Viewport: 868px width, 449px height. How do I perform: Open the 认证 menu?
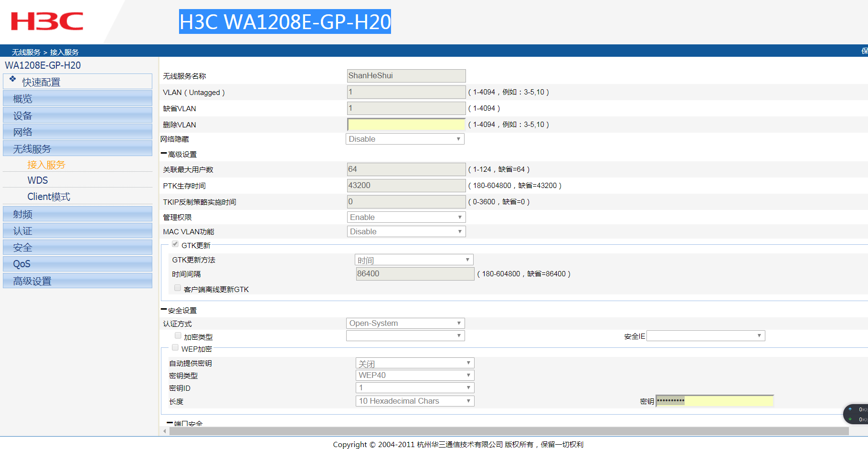point(77,230)
